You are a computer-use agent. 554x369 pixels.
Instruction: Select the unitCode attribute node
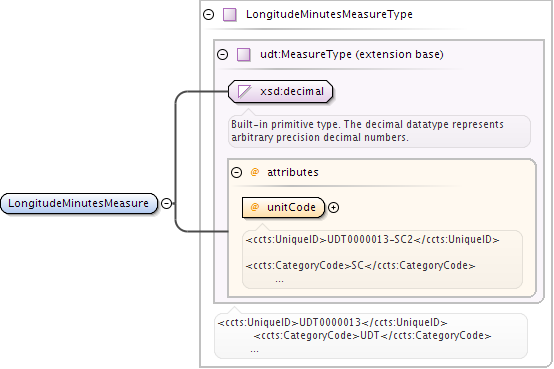pyautogui.click(x=283, y=207)
